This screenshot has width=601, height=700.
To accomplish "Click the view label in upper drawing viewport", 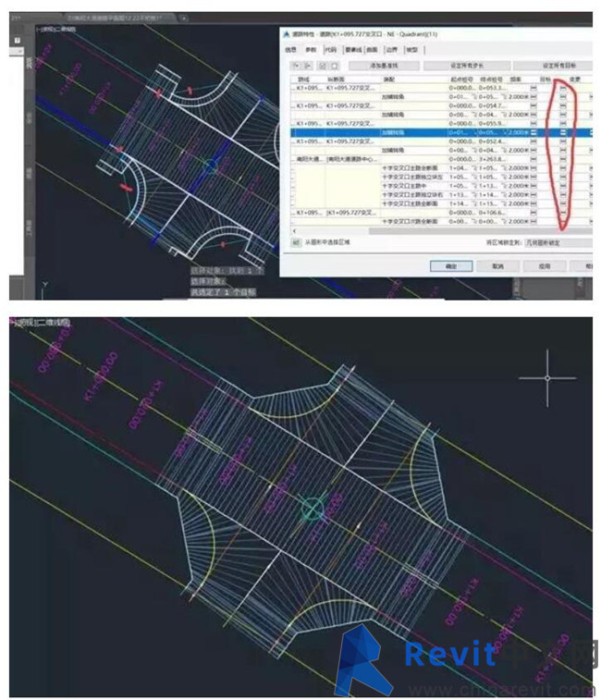I will coord(56,30).
